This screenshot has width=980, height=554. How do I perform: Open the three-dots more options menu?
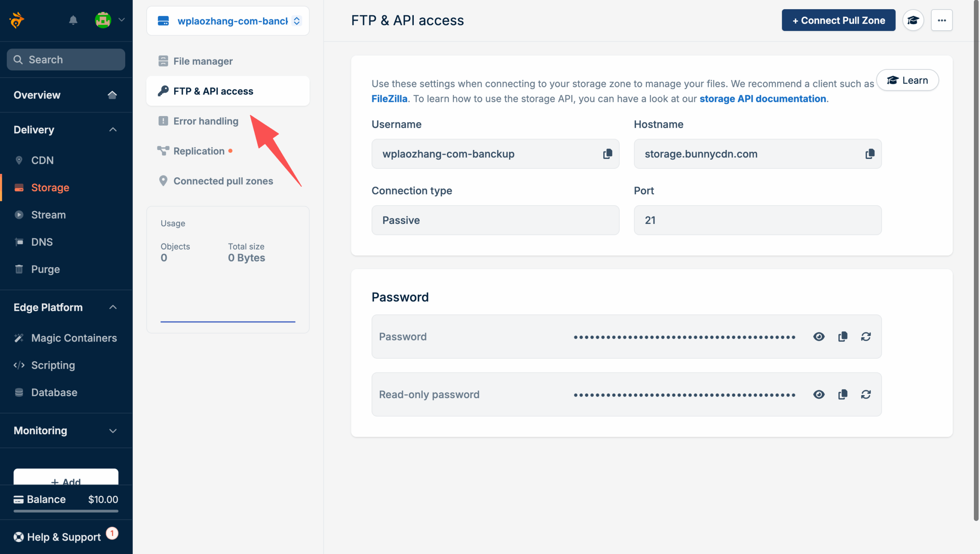click(942, 20)
